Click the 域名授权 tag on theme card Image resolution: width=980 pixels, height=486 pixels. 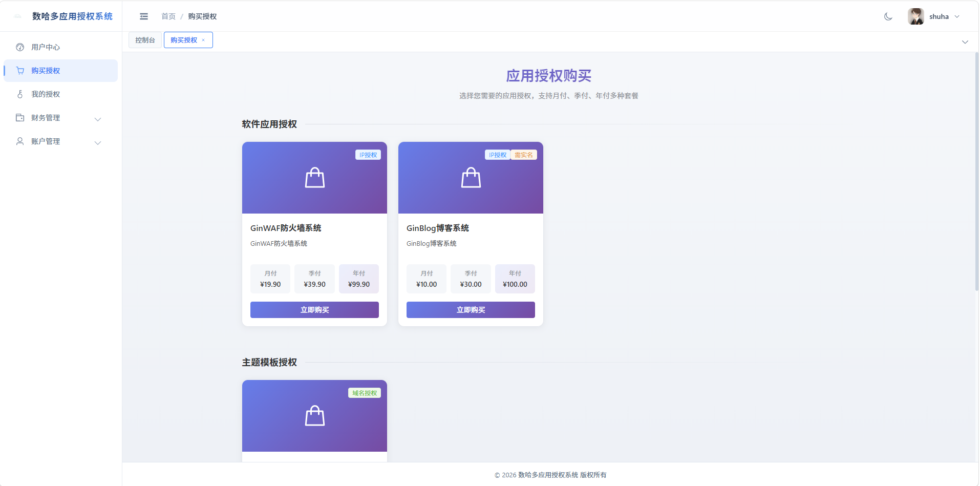(365, 393)
